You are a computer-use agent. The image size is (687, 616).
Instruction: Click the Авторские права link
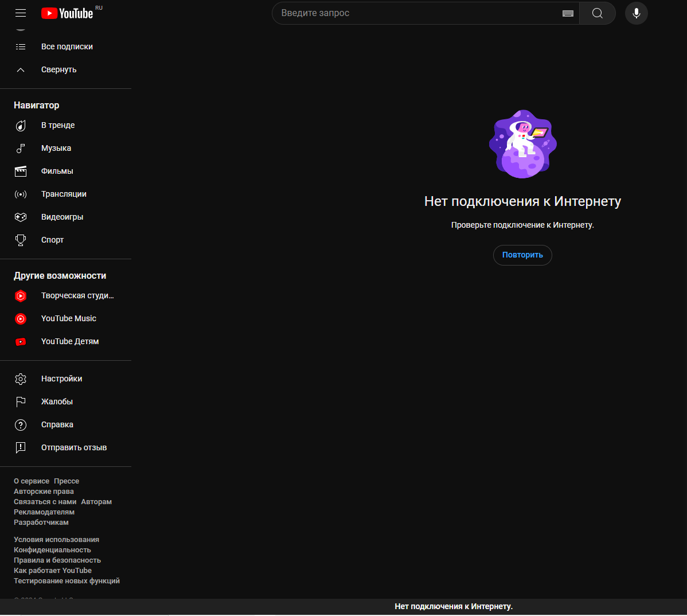tap(44, 492)
